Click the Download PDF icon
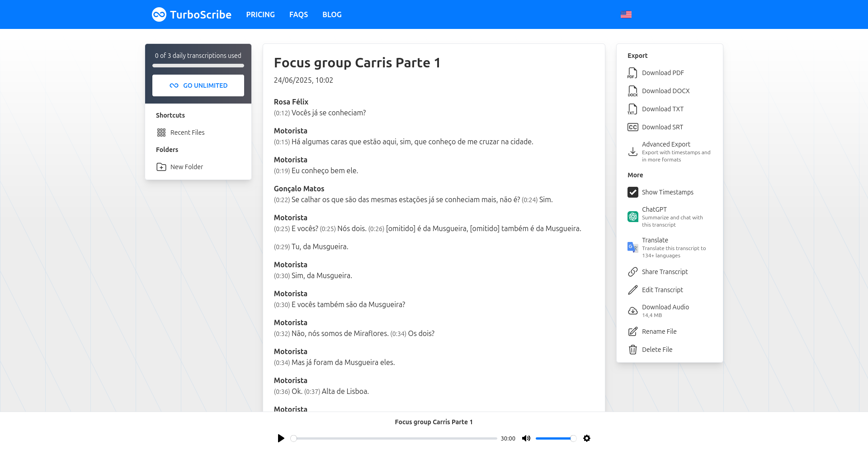 tap(632, 73)
